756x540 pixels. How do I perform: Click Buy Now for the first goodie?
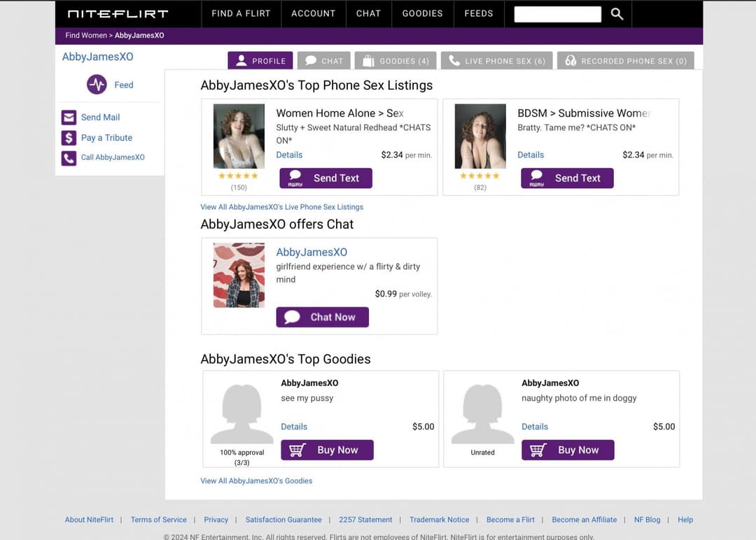point(327,450)
